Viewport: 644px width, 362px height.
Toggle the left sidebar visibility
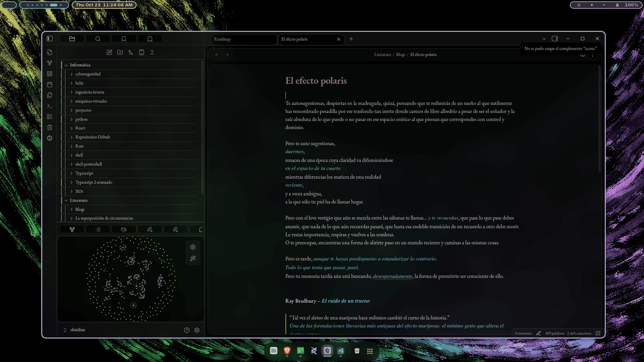[50, 39]
